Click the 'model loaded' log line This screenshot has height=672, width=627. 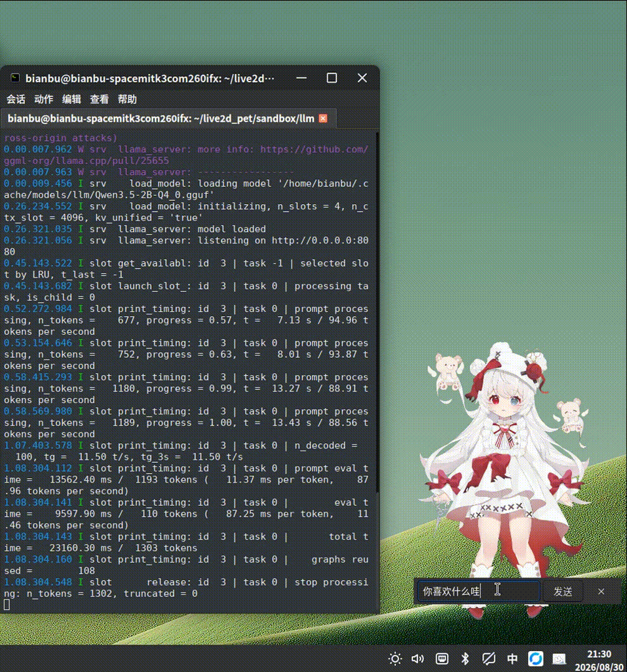tap(232, 229)
